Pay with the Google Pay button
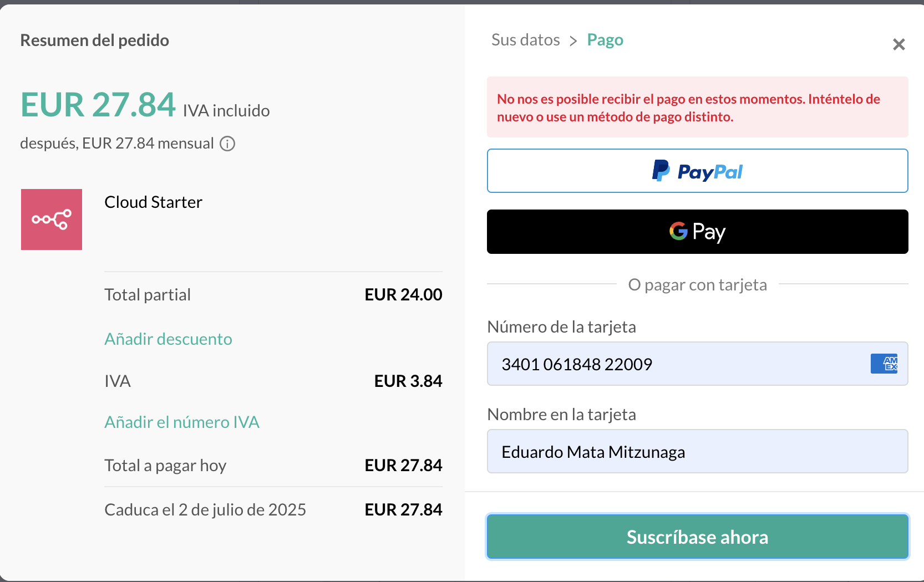Image resolution: width=924 pixels, height=582 pixels. coord(697,232)
